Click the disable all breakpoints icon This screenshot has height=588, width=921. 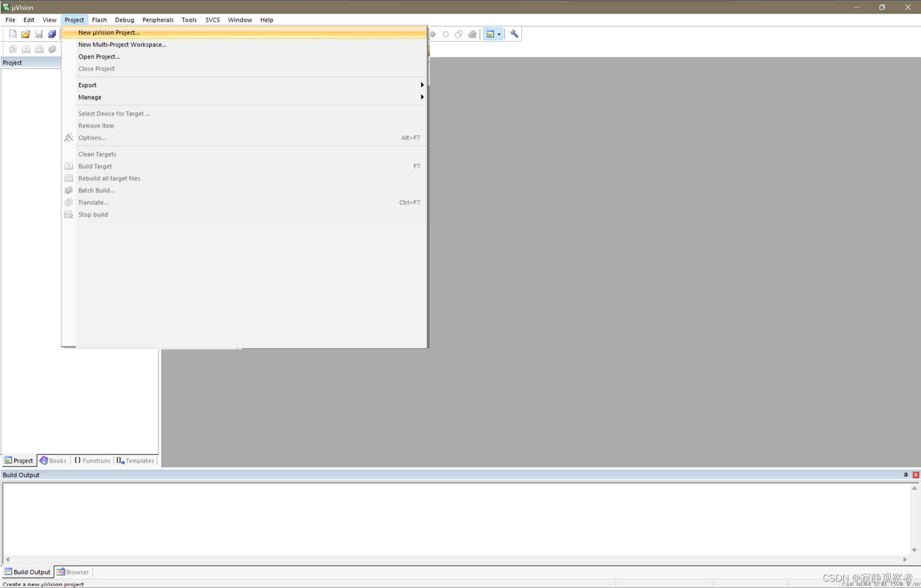[459, 34]
